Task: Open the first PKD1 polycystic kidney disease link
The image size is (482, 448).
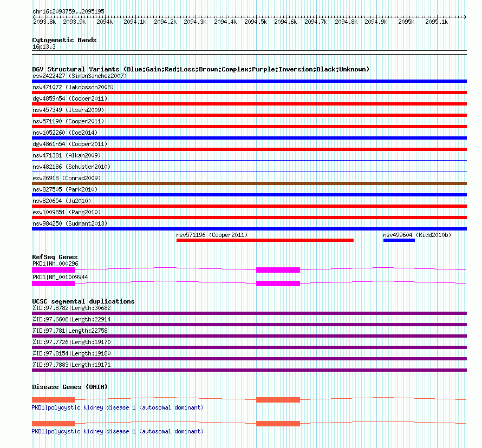Action: coord(118,408)
